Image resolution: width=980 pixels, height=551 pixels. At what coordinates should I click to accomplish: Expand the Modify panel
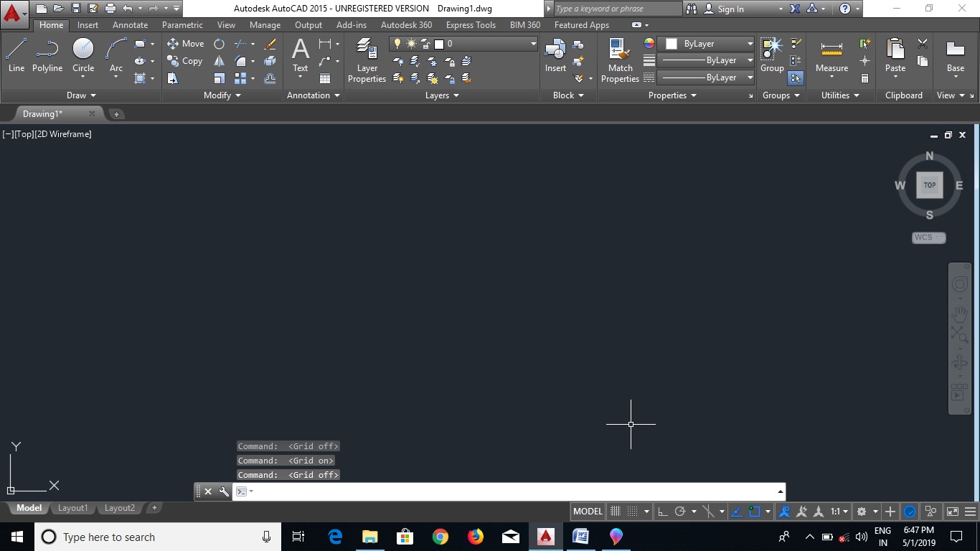pyautogui.click(x=222, y=95)
